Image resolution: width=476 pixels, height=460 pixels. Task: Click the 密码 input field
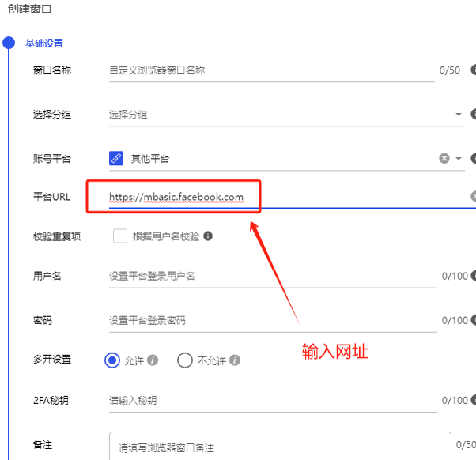[273, 320]
